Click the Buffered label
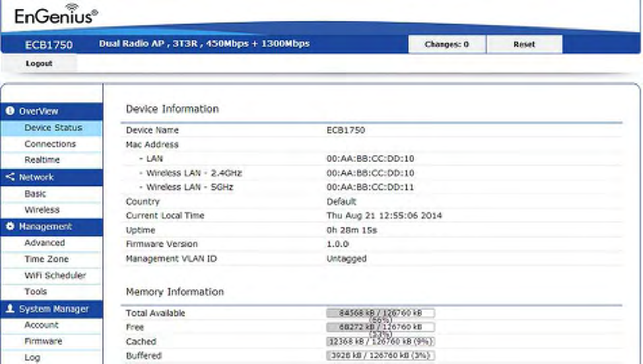The width and height of the screenshot is (643, 364). (144, 356)
